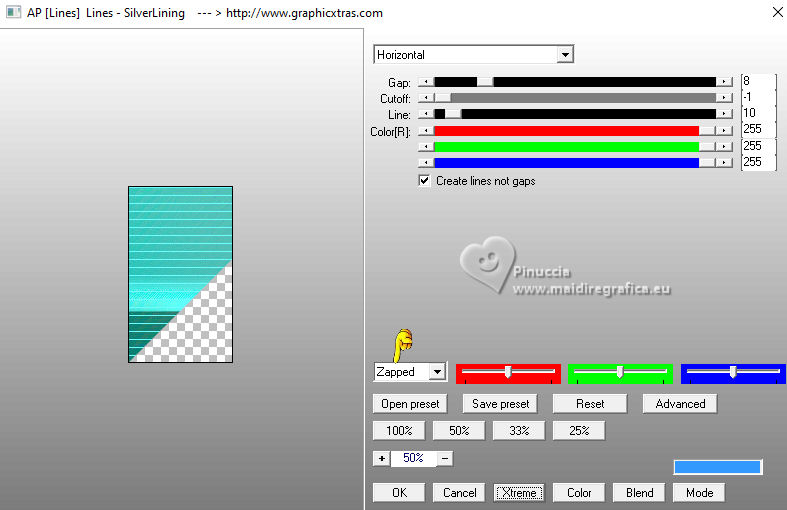Click the Open preset button
Screen dimensions: 787x510
(410, 404)
